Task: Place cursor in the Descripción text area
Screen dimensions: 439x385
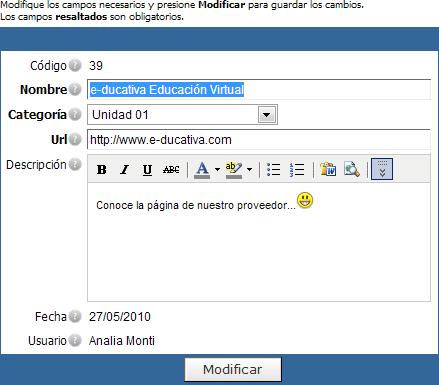Action: pyautogui.click(x=259, y=242)
